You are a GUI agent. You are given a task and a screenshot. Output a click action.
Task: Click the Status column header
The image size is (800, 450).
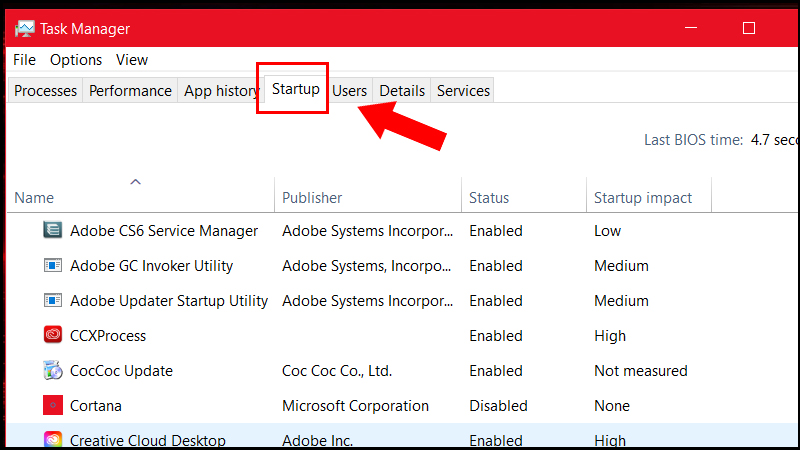coord(489,198)
